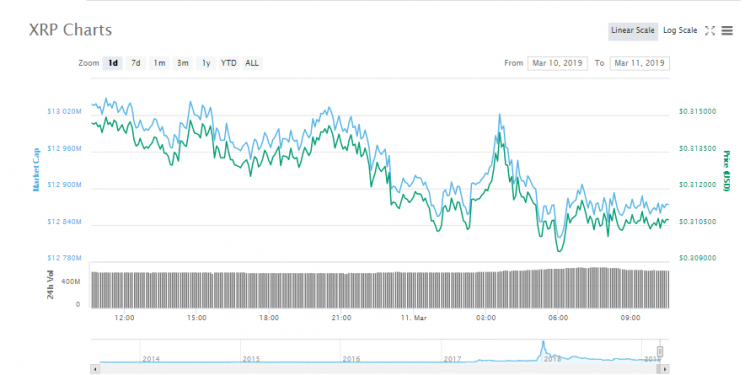Click the 21:00 time axis label
The height and width of the screenshot is (375, 750).
coord(342,317)
